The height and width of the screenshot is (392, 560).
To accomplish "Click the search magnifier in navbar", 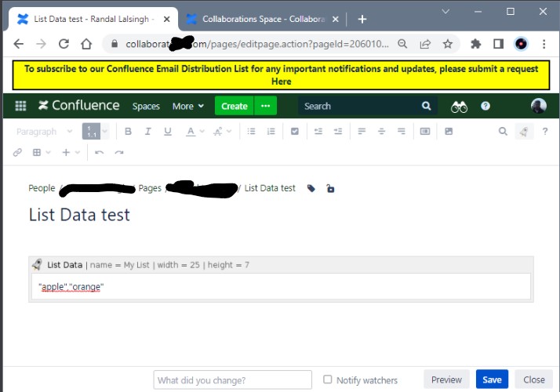I will point(427,106).
